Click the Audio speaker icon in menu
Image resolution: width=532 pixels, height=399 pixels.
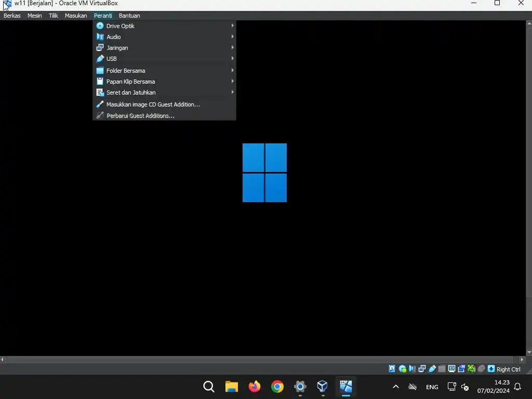point(100,37)
